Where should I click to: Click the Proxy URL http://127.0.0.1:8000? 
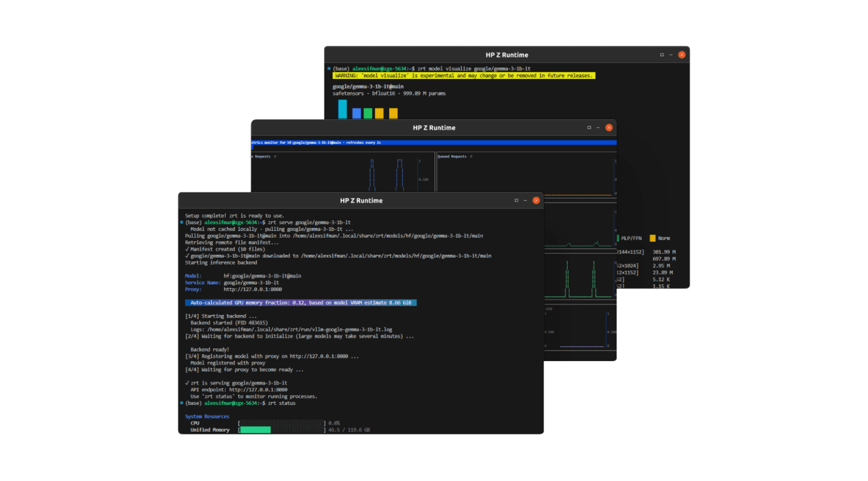point(253,289)
